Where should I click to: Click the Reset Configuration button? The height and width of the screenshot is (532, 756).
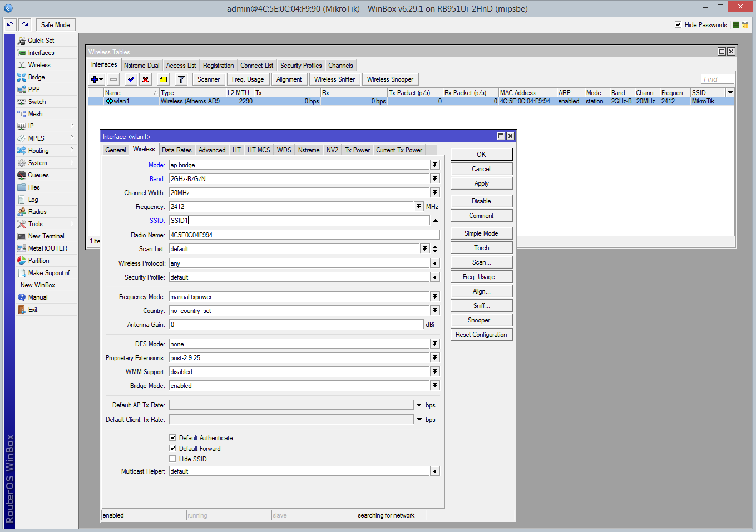tap(481, 335)
